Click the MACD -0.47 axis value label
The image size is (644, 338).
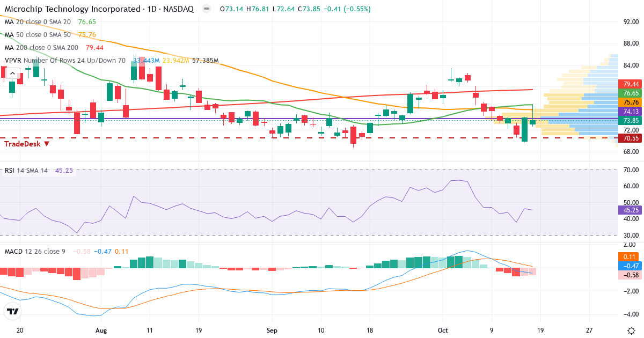point(630,266)
